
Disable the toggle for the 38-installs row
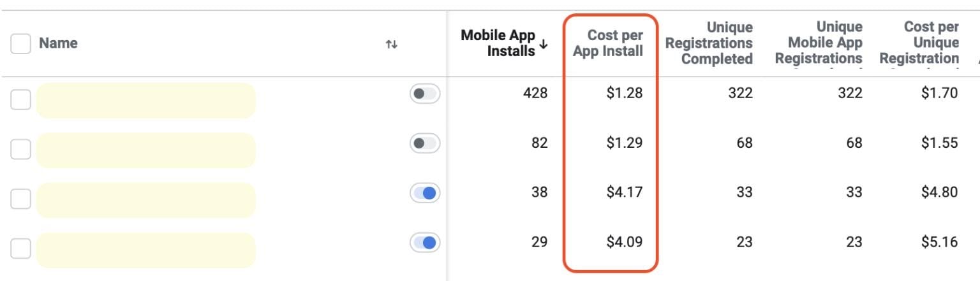(425, 192)
